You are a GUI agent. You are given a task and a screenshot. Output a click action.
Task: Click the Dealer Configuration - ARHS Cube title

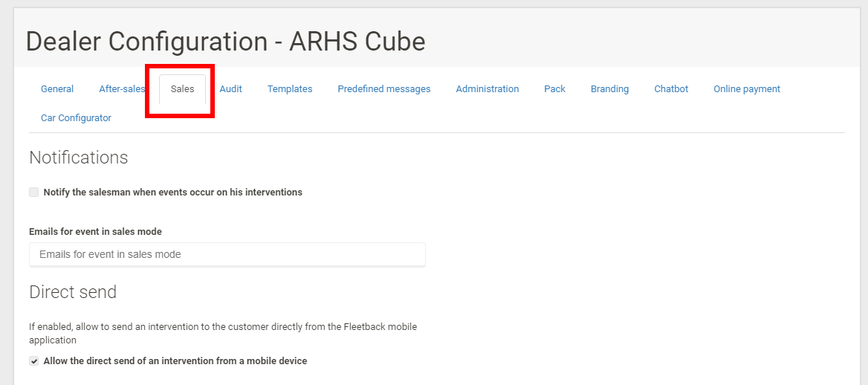[x=225, y=42]
